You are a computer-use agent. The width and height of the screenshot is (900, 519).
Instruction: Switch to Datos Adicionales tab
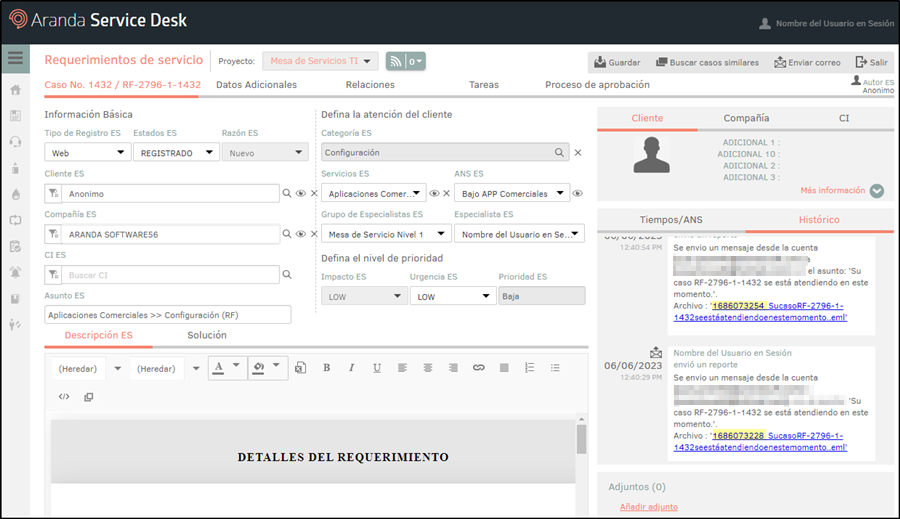coord(257,84)
